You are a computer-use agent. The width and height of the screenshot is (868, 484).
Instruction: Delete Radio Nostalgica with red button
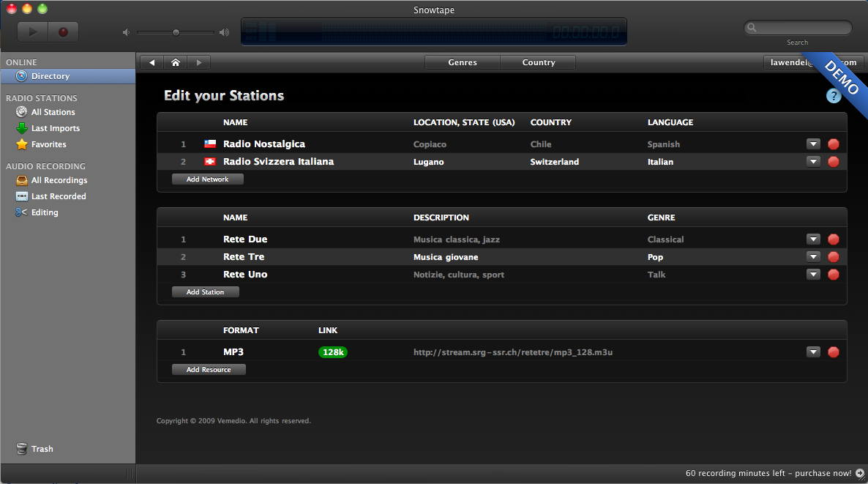[833, 144]
